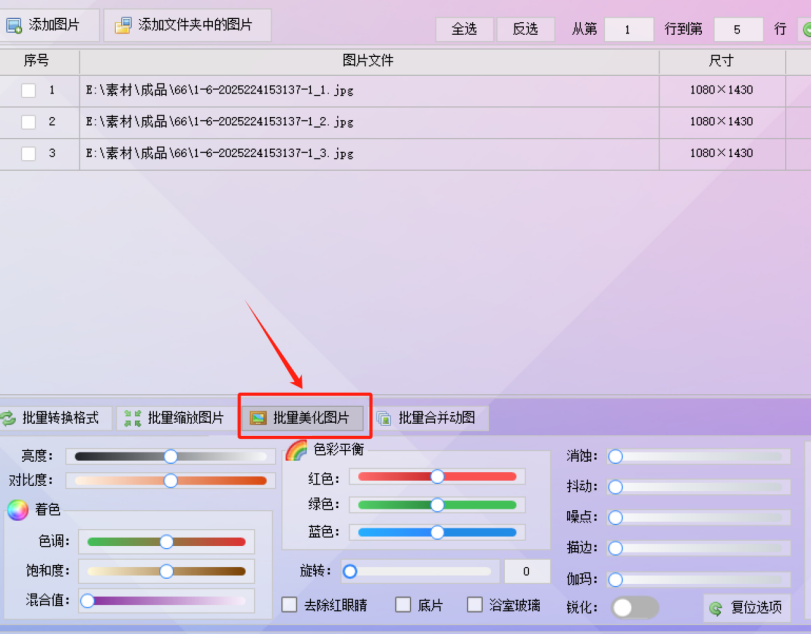Click the 1080×1430 size in row 1
This screenshot has height=634, width=811.
coord(722,90)
